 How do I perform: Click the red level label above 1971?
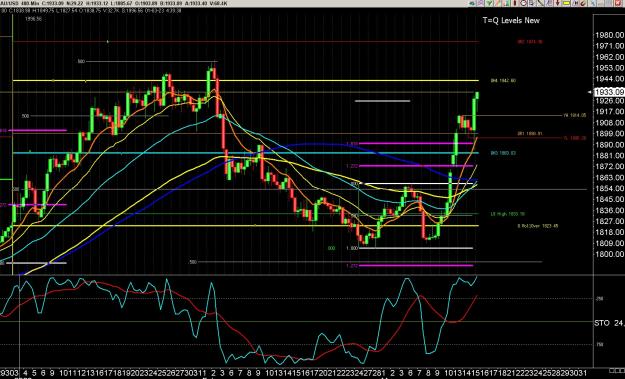pyautogui.click(x=530, y=41)
